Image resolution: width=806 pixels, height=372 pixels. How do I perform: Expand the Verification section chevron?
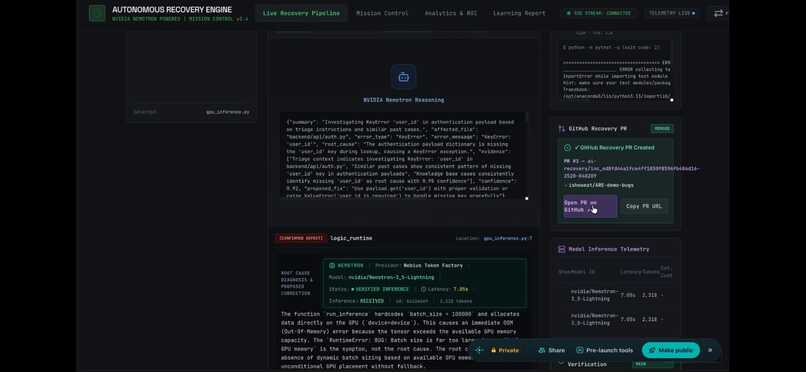[x=561, y=364]
